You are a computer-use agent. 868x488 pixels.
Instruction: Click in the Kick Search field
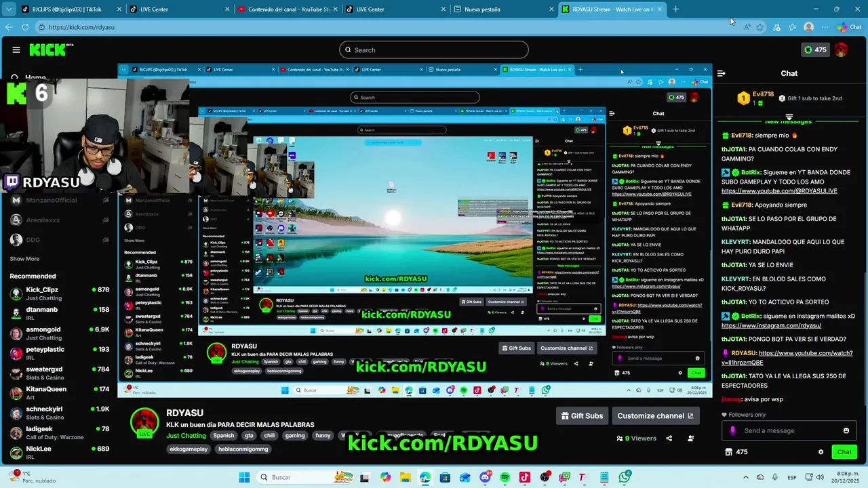tap(434, 49)
